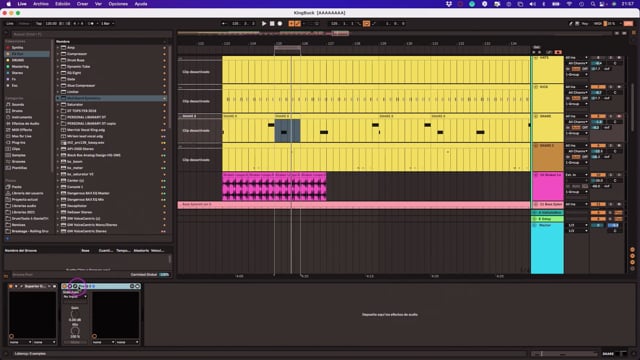Click the Arrangement Record button
Viewport: 640px width, 360px height.
280,24
